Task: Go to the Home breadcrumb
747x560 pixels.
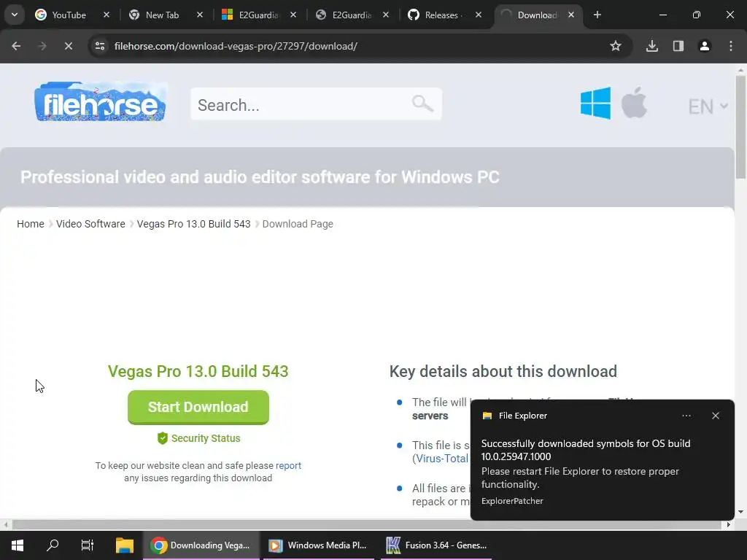Action: [31, 224]
